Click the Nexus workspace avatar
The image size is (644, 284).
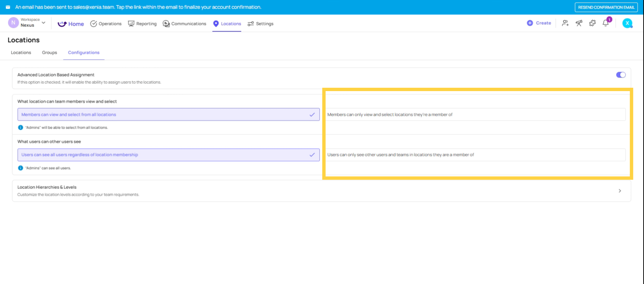coord(13,23)
